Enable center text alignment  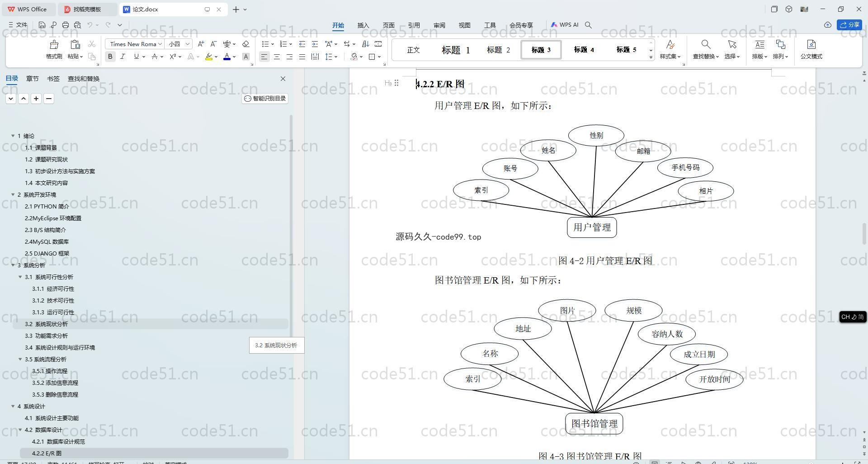pyautogui.click(x=277, y=57)
